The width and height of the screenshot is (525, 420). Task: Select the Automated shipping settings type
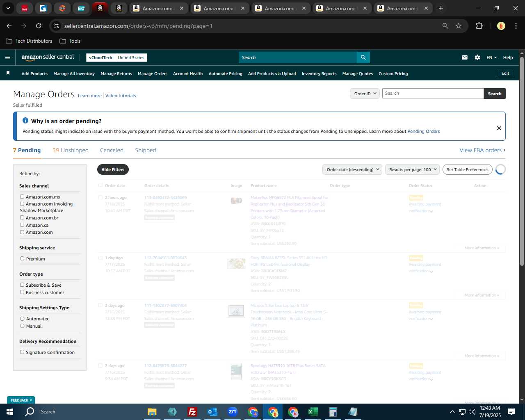tap(22, 319)
